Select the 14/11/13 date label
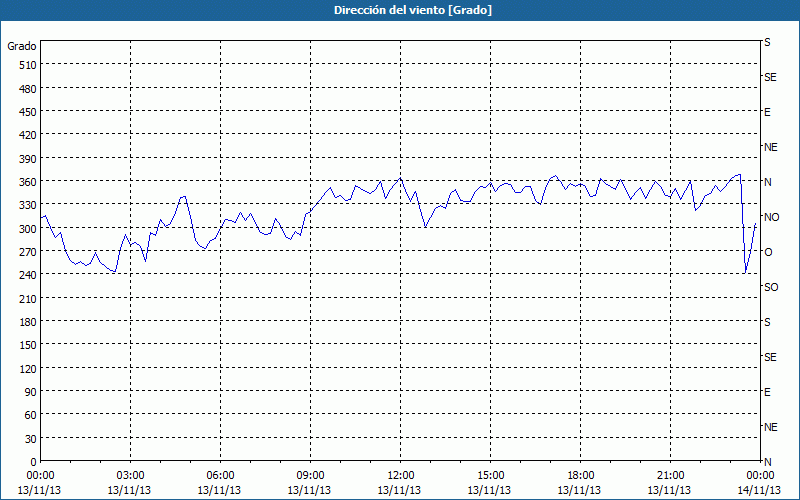 click(760, 490)
